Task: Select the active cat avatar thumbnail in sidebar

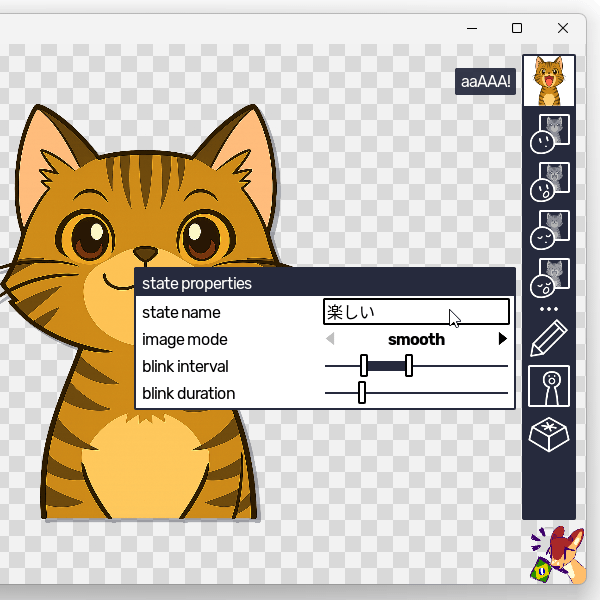Action: [x=548, y=81]
